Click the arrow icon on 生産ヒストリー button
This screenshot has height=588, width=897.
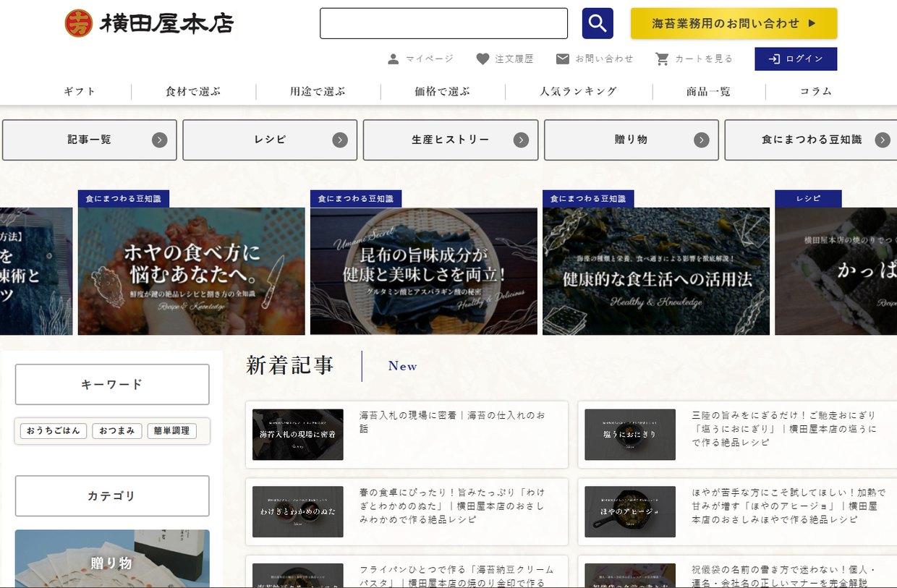tap(521, 140)
